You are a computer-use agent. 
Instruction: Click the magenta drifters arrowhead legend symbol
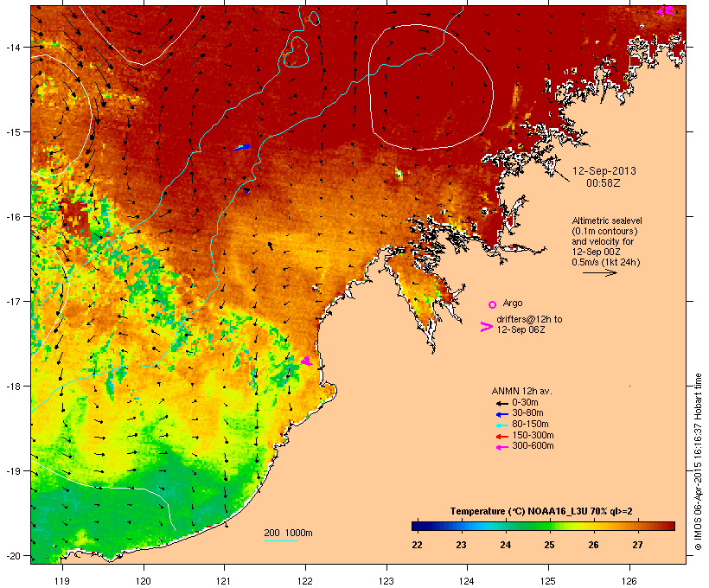[x=487, y=327]
